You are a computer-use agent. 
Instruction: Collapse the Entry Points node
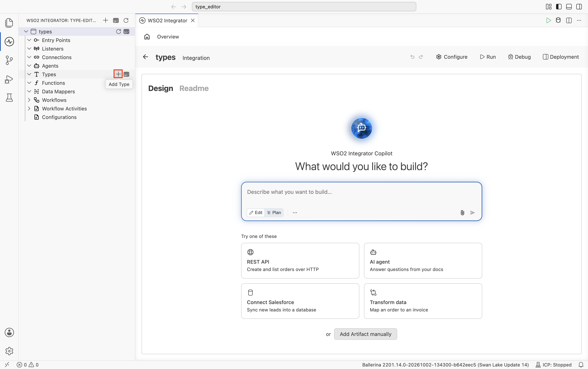click(29, 40)
